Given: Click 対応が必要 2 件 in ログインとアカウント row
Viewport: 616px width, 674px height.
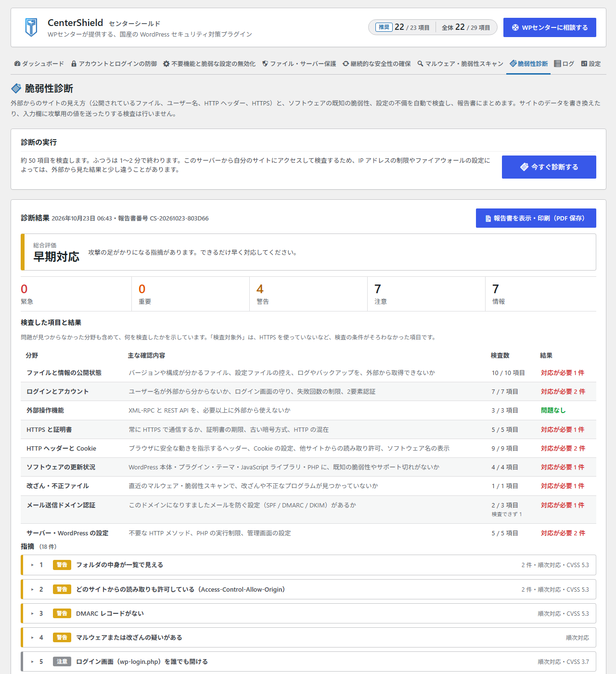Looking at the screenshot, I should 563,391.
